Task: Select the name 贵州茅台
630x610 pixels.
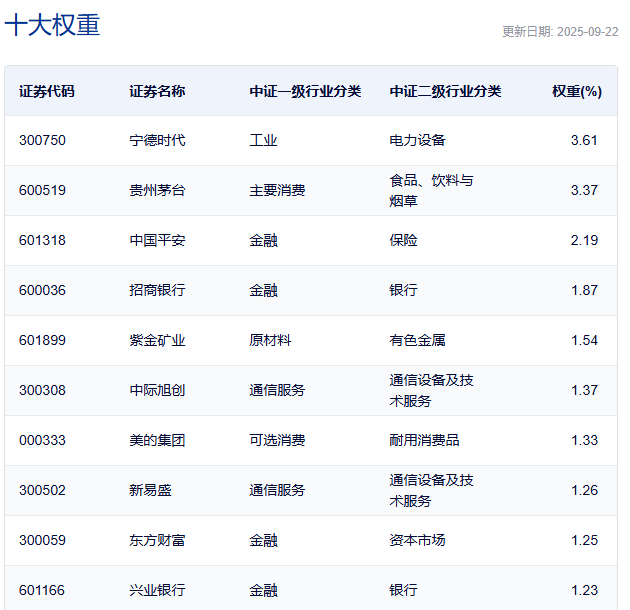Action: pyautogui.click(x=157, y=190)
